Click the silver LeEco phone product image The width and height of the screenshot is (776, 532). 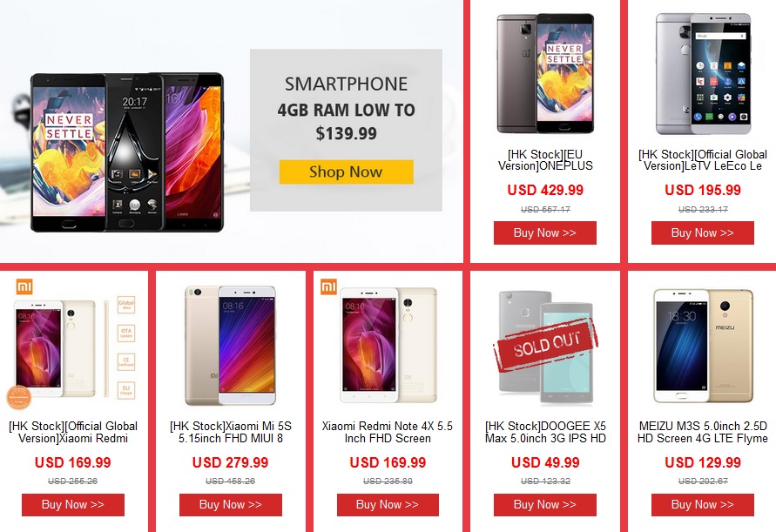coord(703,74)
